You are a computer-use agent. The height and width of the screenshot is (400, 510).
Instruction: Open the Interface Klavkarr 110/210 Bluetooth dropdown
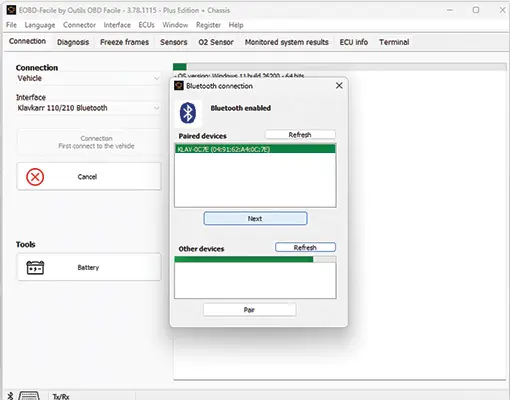[88, 108]
